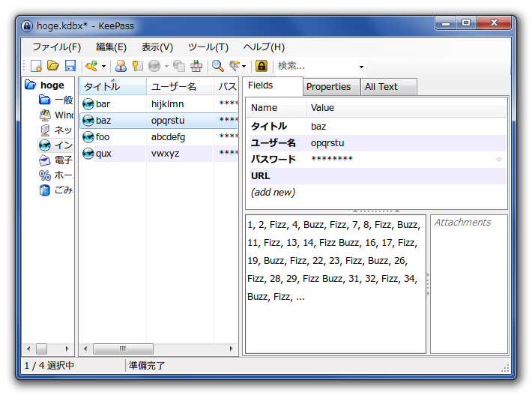Click the group tree scrollbar right arrow

[67, 349]
